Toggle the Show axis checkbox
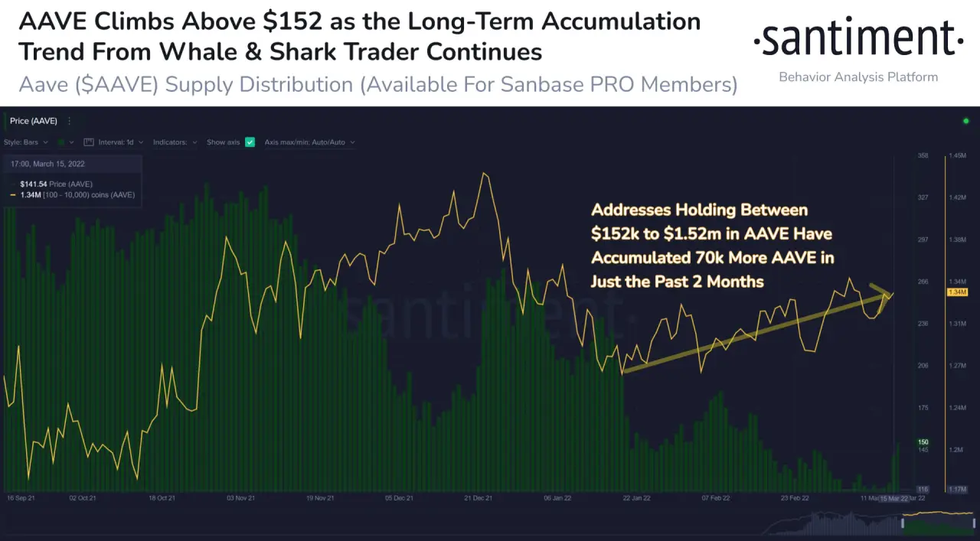The image size is (980, 541). pyautogui.click(x=250, y=142)
